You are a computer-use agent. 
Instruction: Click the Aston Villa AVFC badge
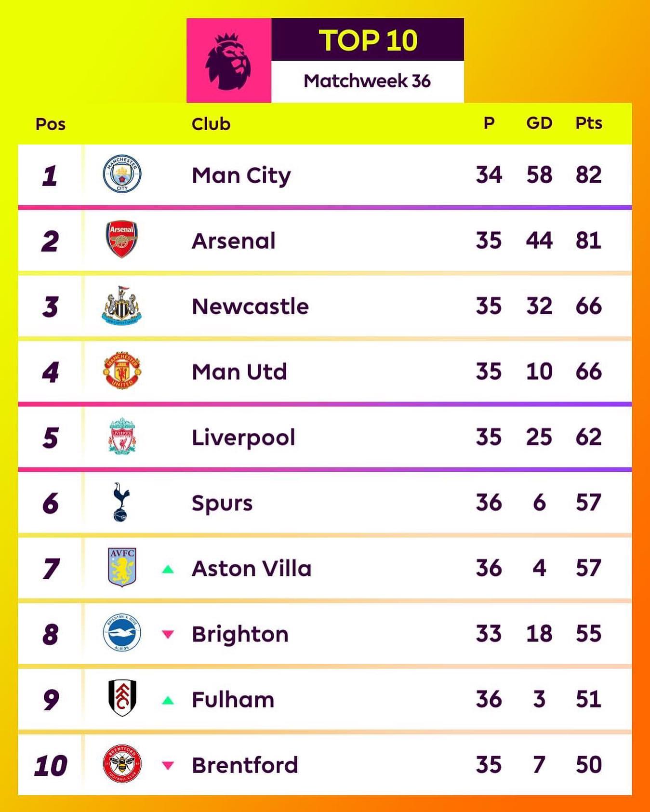(x=122, y=567)
